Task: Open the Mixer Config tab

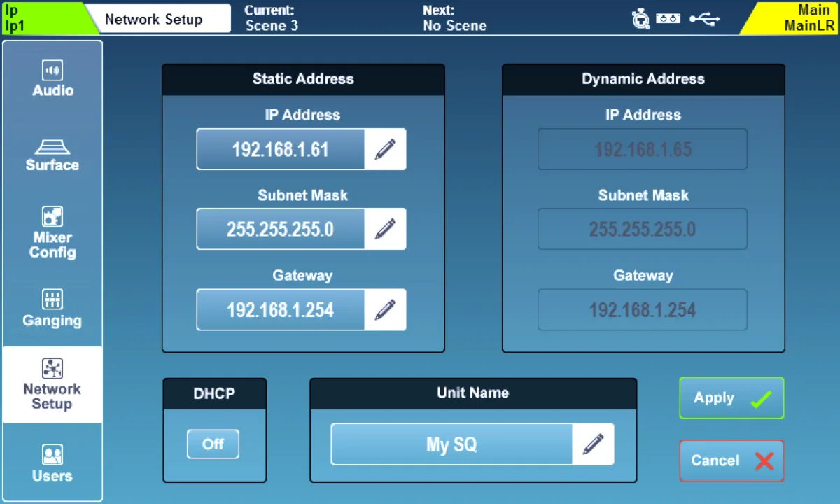Action: pos(52,233)
